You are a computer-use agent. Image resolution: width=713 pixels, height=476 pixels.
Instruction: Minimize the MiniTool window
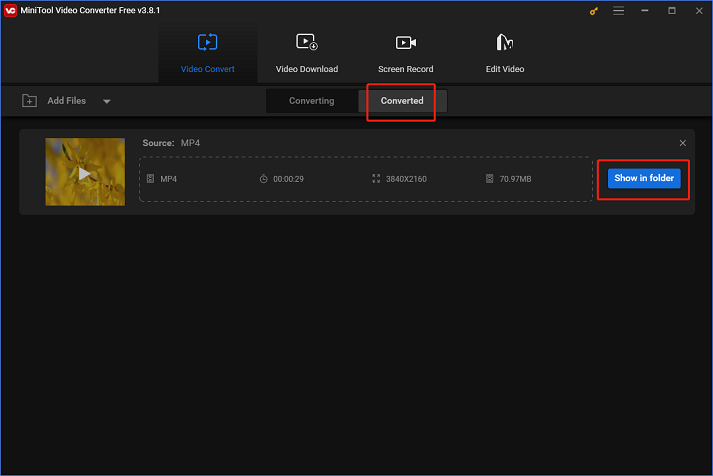click(645, 10)
